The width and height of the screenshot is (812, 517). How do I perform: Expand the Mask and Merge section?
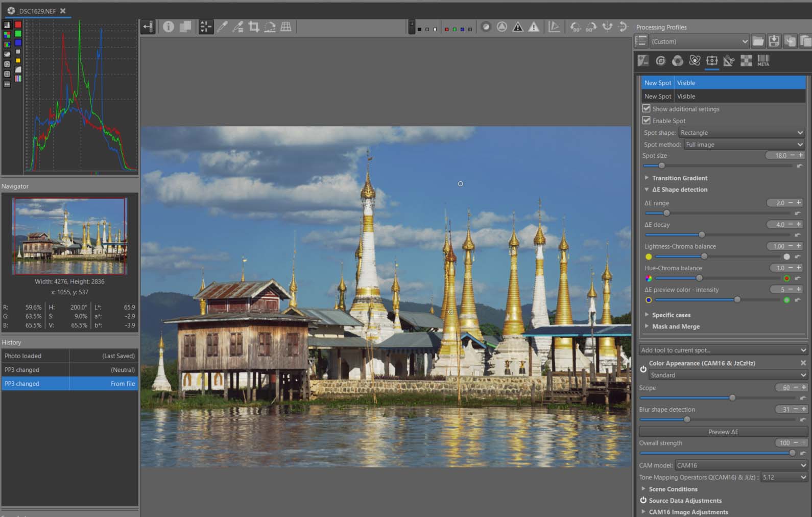tap(675, 327)
